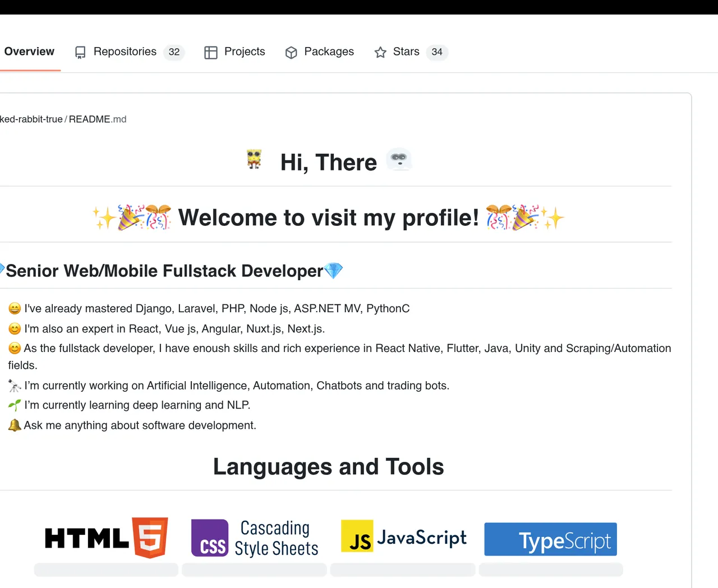Screen dimensions: 718x588
Task: Switch to the Repositories tab
Action: point(130,52)
